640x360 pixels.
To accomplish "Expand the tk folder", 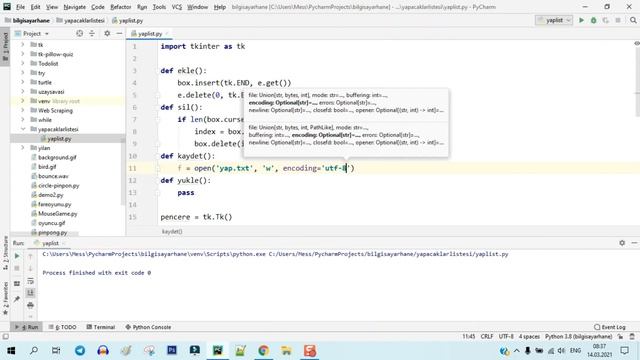I will click(x=23, y=44).
